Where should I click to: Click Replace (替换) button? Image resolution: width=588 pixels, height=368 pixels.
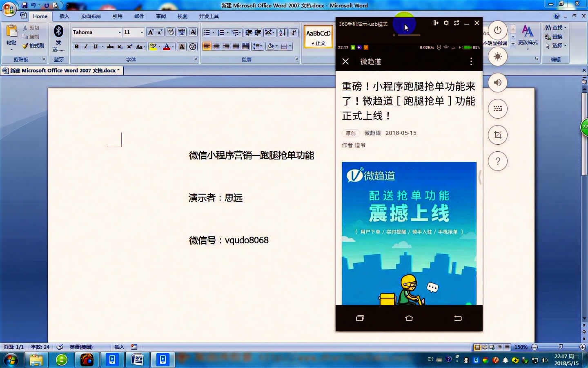pyautogui.click(x=554, y=37)
